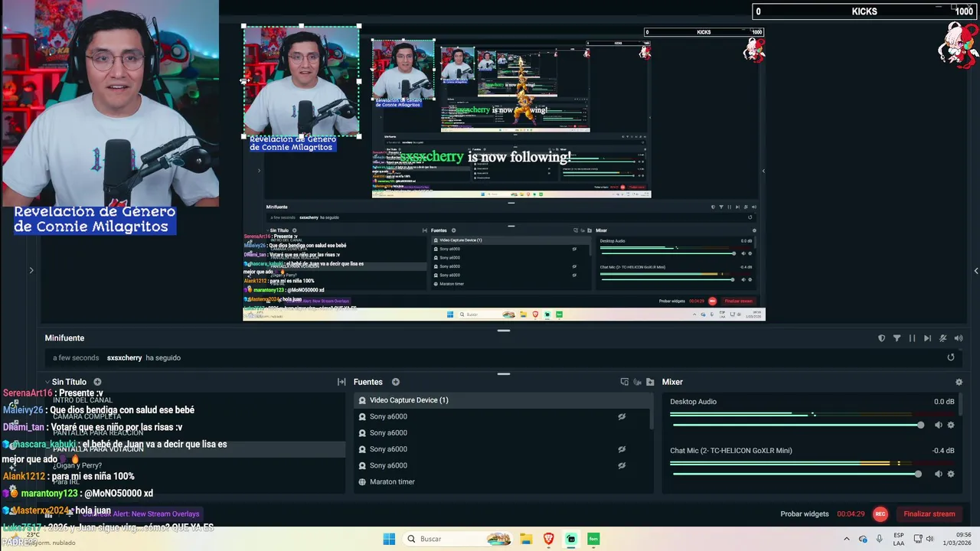This screenshot has width=980, height=551.
Task: Click the 0.0 dB Desktop Audio level
Action: [x=944, y=402]
